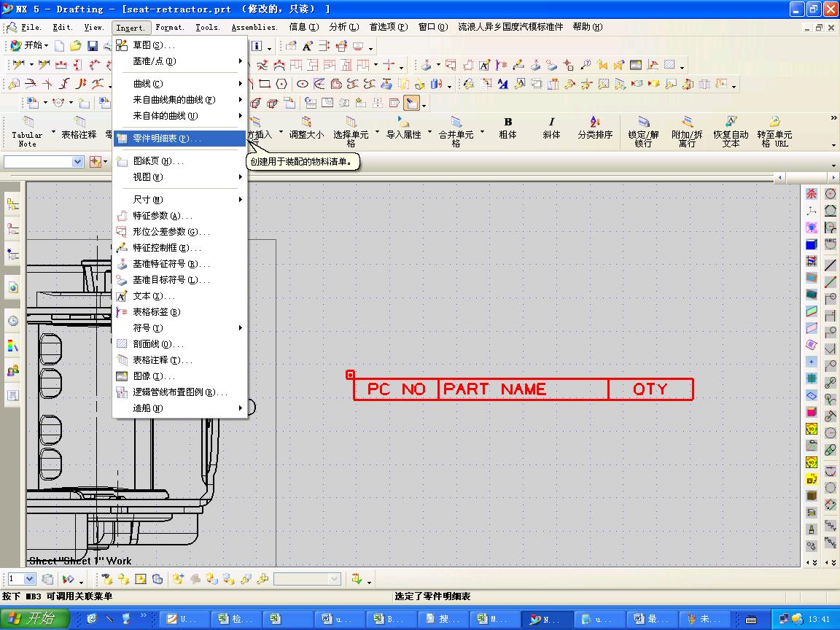This screenshot has width=840, height=630.
Task: Expand the 符号 (Symbol) submenu
Action: point(179,328)
